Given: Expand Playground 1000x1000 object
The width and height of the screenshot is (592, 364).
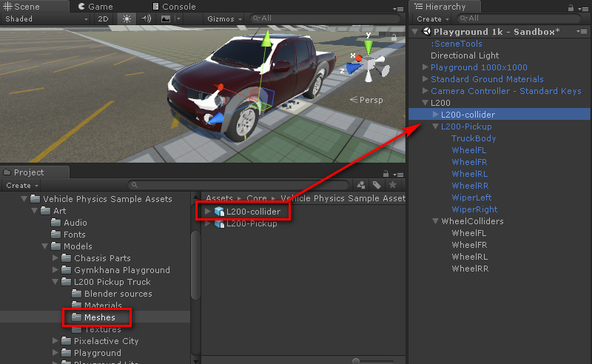Looking at the screenshot, I should 425,67.
